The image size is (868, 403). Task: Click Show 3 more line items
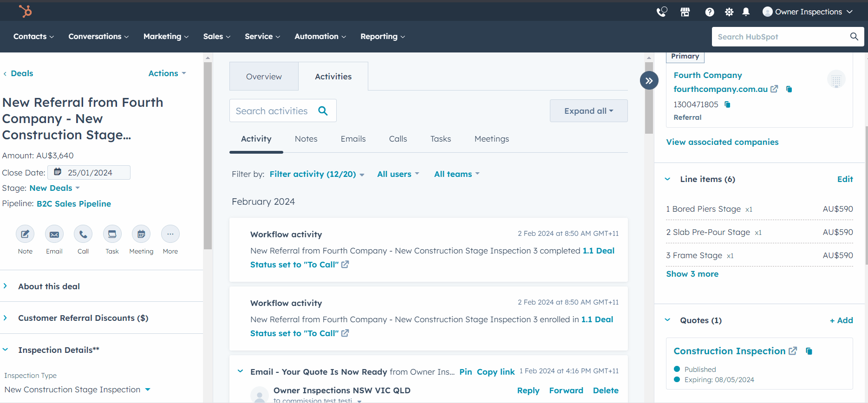pos(692,274)
